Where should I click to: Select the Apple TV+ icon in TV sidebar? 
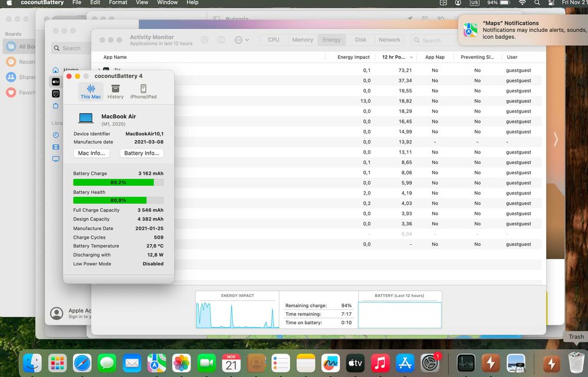(x=56, y=81)
